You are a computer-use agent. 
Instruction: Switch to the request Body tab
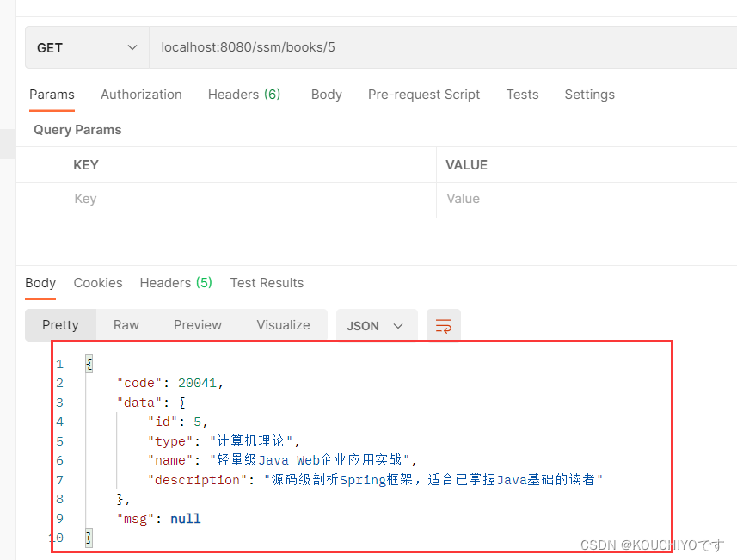(x=326, y=95)
